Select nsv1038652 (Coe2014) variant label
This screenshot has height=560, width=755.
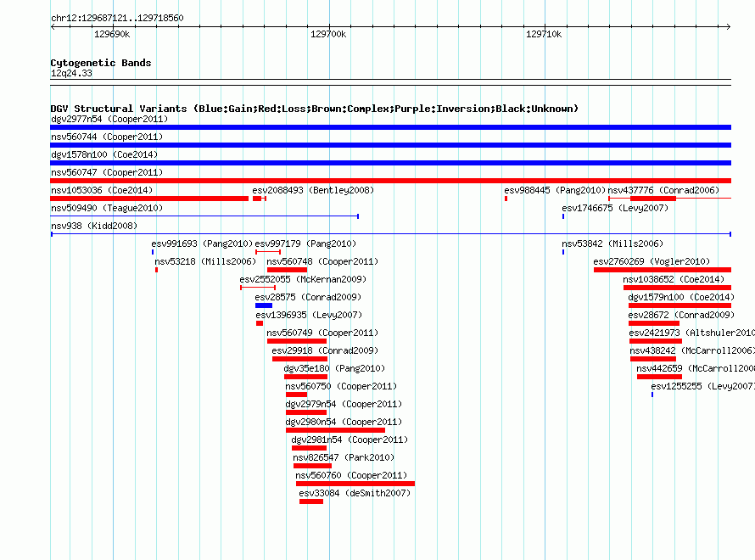coord(674,279)
